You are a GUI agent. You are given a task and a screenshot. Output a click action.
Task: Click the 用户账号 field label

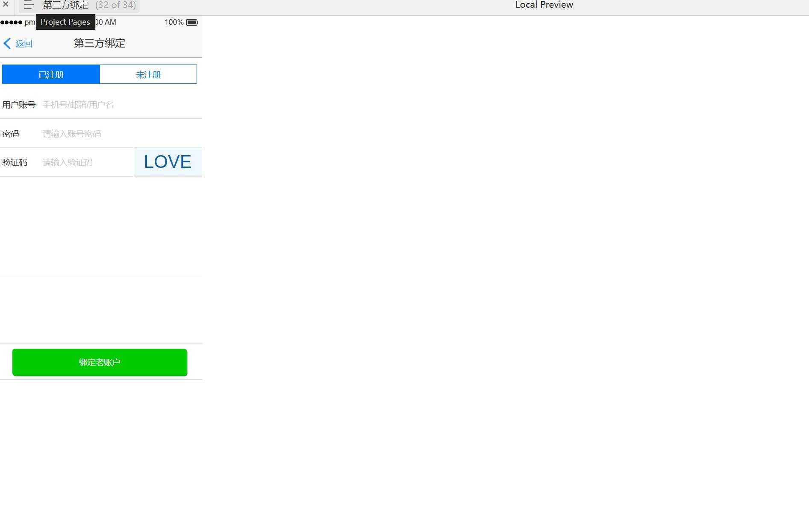tap(19, 105)
